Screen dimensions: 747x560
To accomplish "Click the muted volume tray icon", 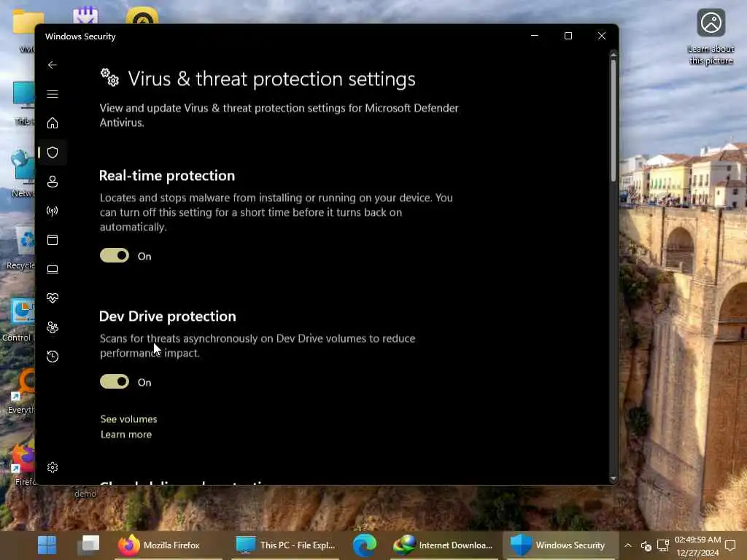I will tap(646, 545).
